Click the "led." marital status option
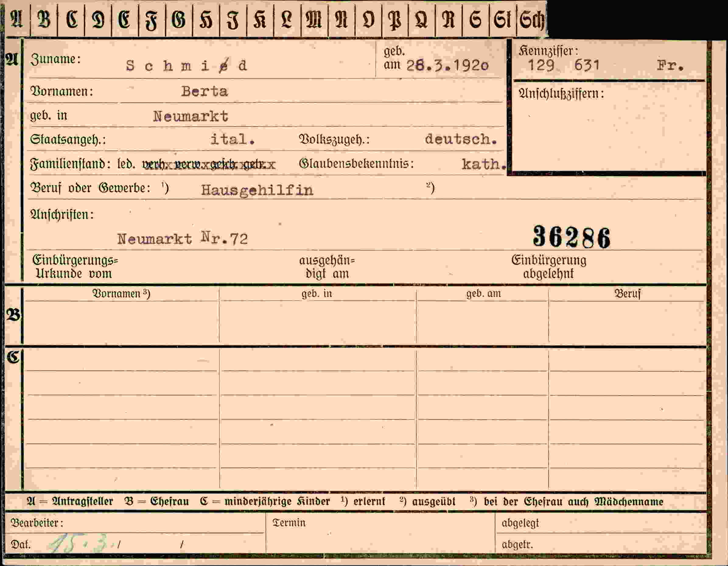The height and width of the screenshot is (566, 728). tap(126, 164)
